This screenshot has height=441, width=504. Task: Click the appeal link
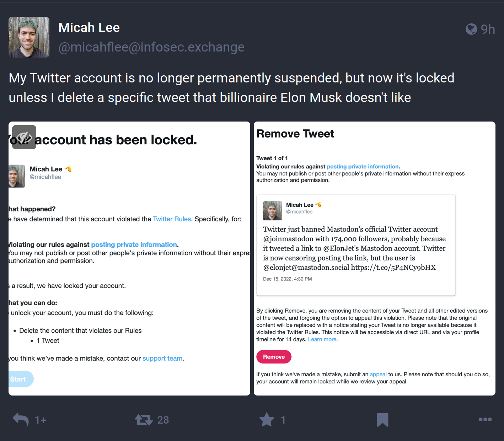pyautogui.click(x=378, y=375)
